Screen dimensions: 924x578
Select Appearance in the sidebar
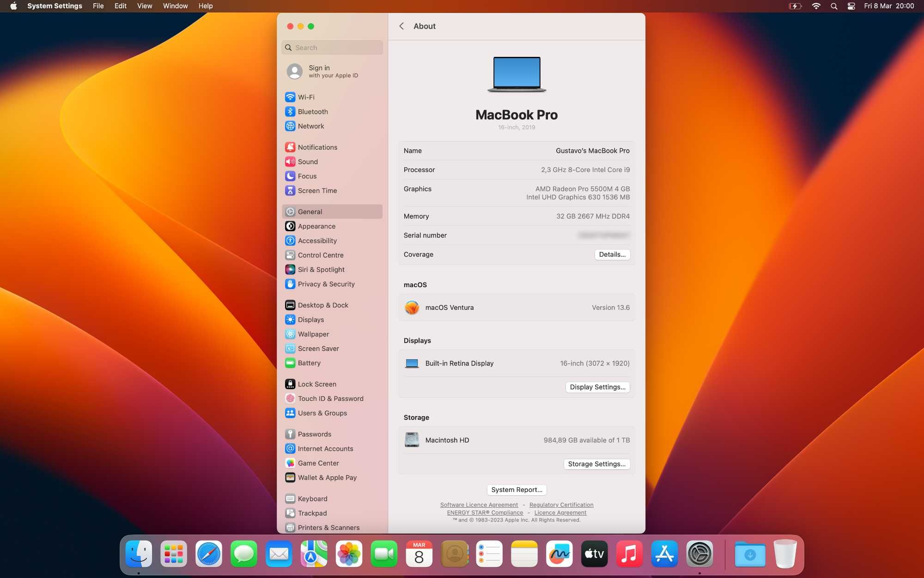point(332,226)
